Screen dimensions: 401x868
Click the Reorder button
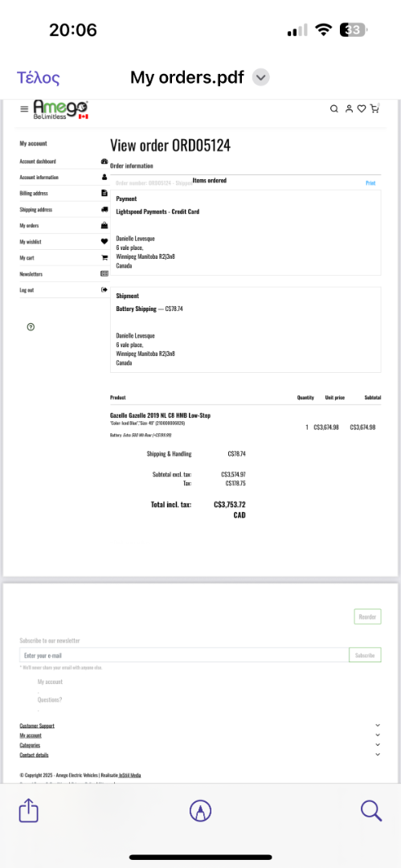pyautogui.click(x=368, y=616)
